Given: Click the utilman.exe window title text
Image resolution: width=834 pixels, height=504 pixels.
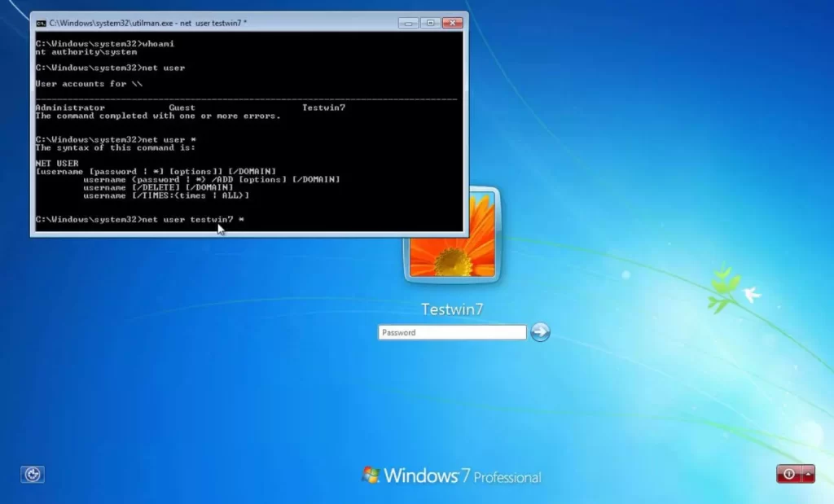Looking at the screenshot, I should 148,23.
